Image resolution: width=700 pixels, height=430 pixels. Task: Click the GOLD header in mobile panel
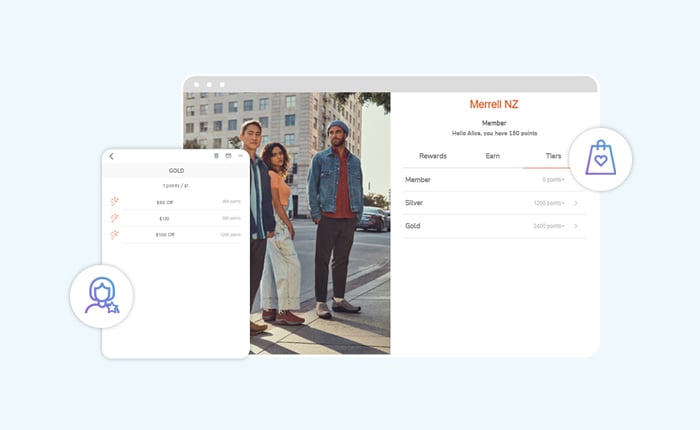tap(176, 171)
